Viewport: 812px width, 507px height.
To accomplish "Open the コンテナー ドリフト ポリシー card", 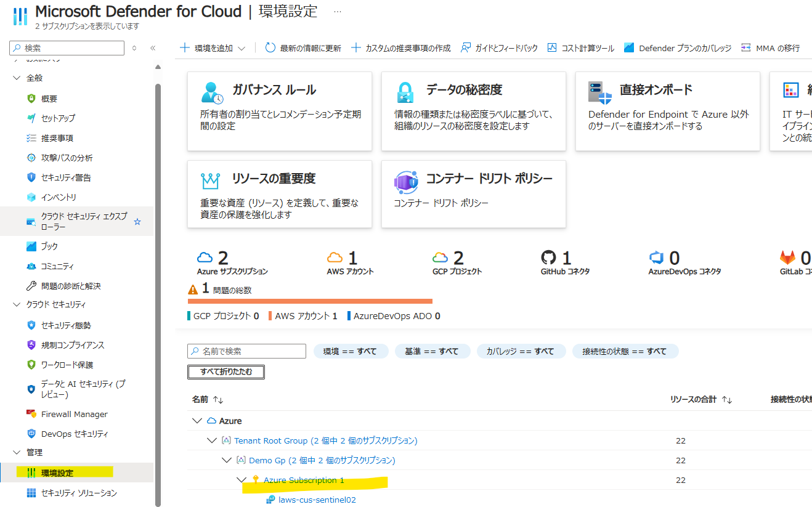I will pyautogui.click(x=474, y=194).
